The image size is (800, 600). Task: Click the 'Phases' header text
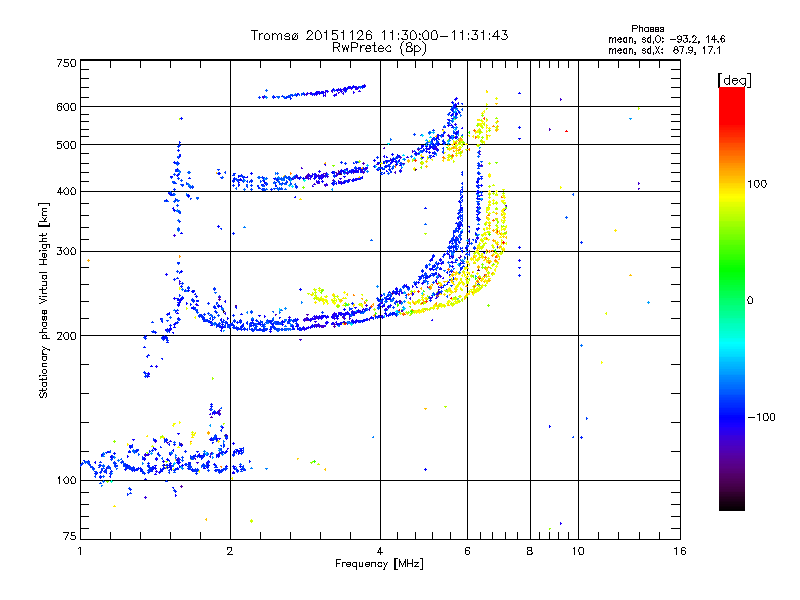tap(647, 29)
